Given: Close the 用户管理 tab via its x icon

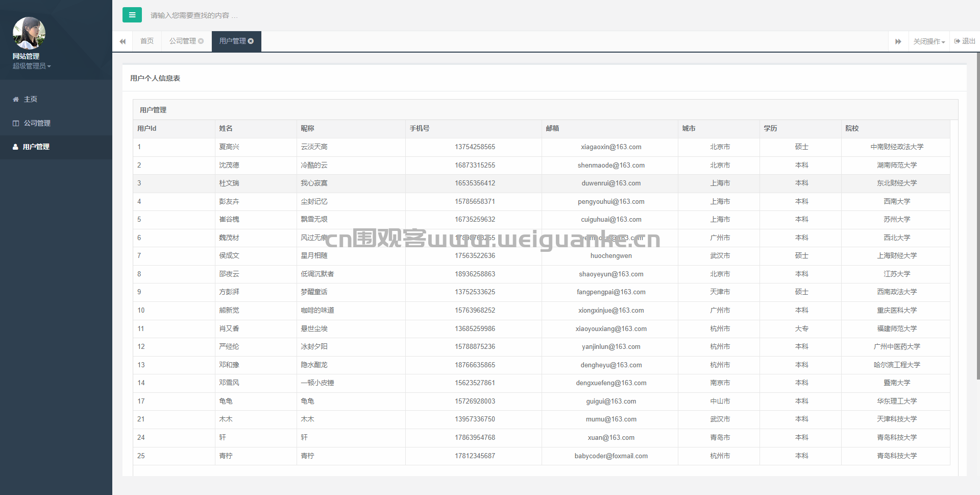Looking at the screenshot, I should [x=251, y=41].
